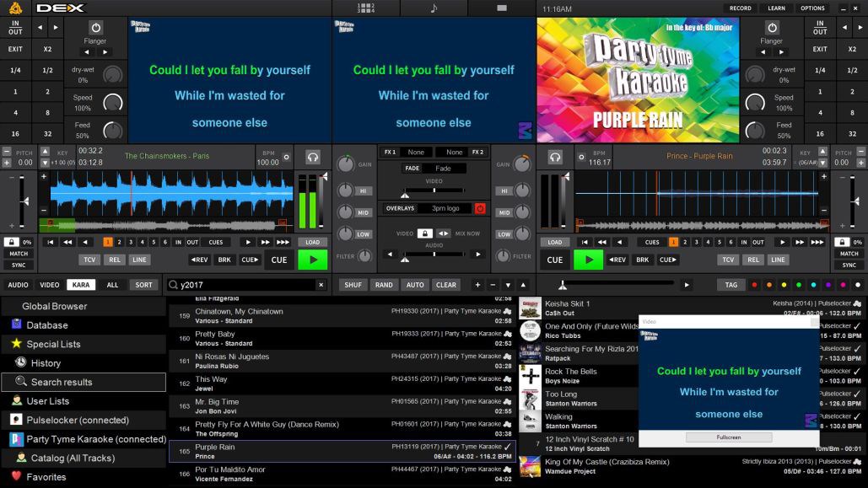
Task: Click Fullscreen in the video preview window
Action: pos(727,437)
